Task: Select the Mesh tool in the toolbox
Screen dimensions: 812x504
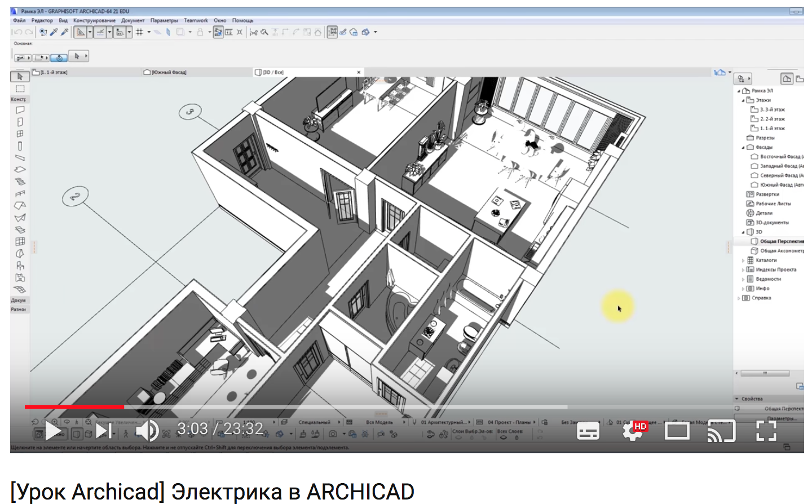Action: coord(20,289)
